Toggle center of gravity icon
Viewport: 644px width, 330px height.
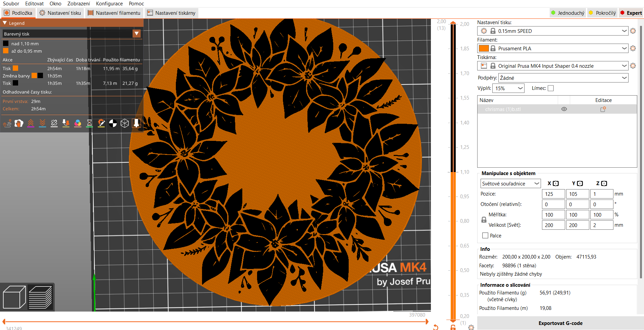pos(113,123)
